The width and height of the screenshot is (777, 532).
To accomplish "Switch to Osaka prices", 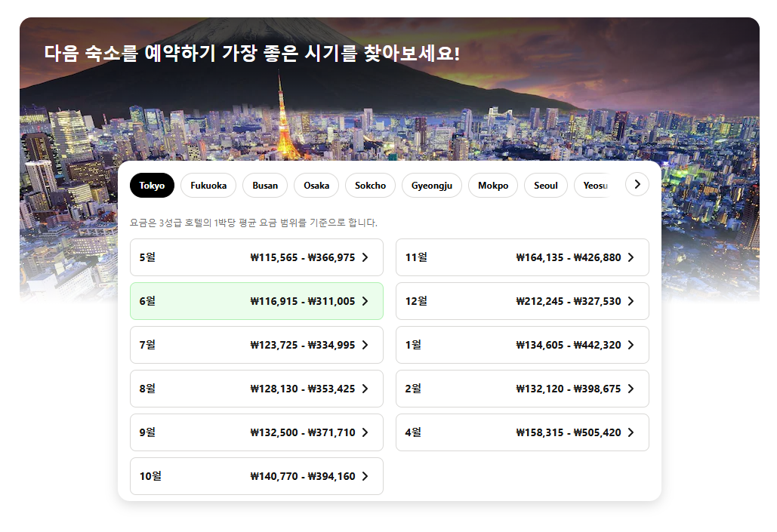I will [316, 185].
